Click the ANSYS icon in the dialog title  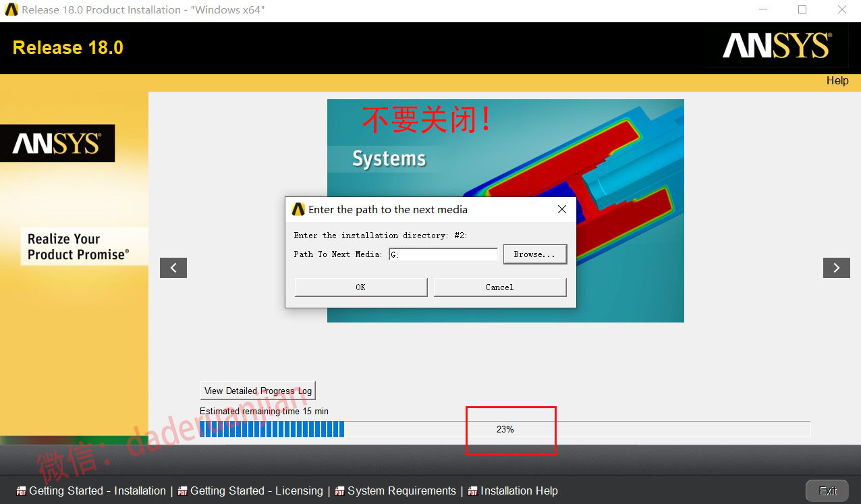(298, 209)
